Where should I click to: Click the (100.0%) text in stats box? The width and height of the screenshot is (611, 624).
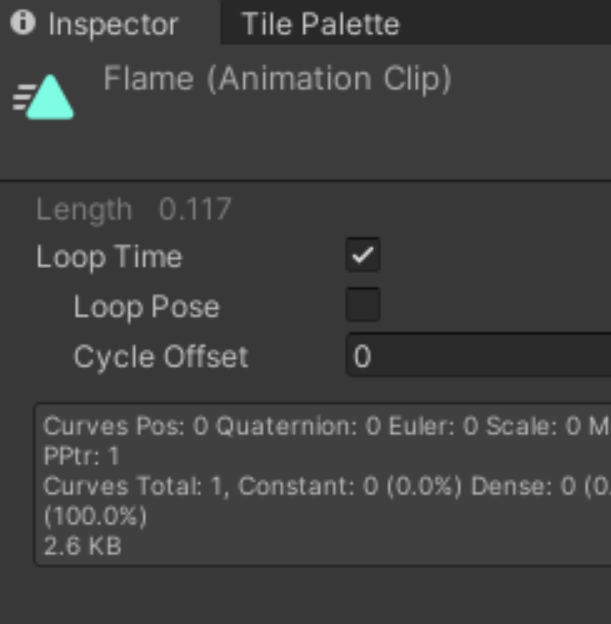tap(95, 516)
